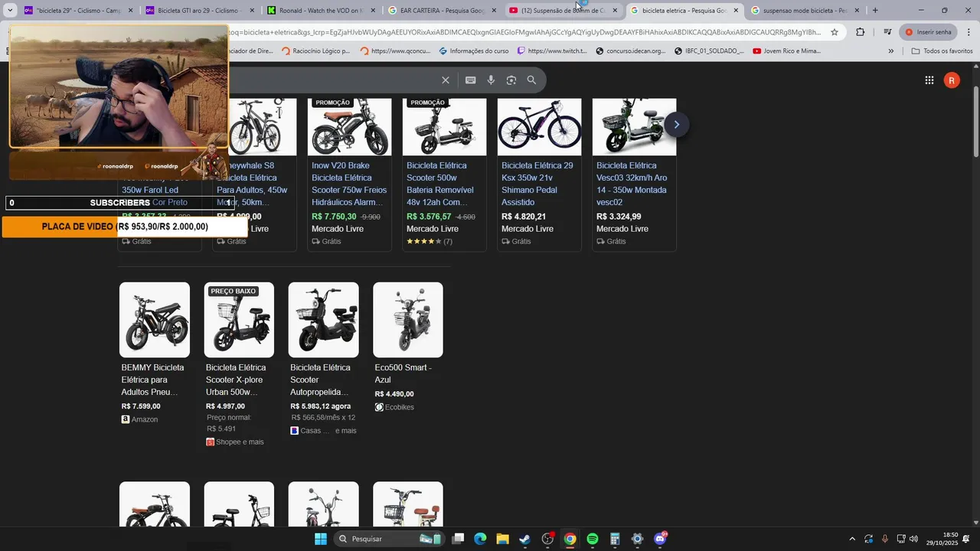The width and height of the screenshot is (980, 551).
Task: Click the Inow V20 Brake bike image
Action: pos(349,127)
